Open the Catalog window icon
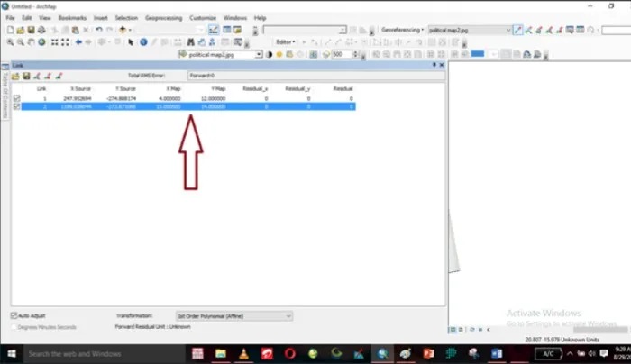 click(237, 30)
